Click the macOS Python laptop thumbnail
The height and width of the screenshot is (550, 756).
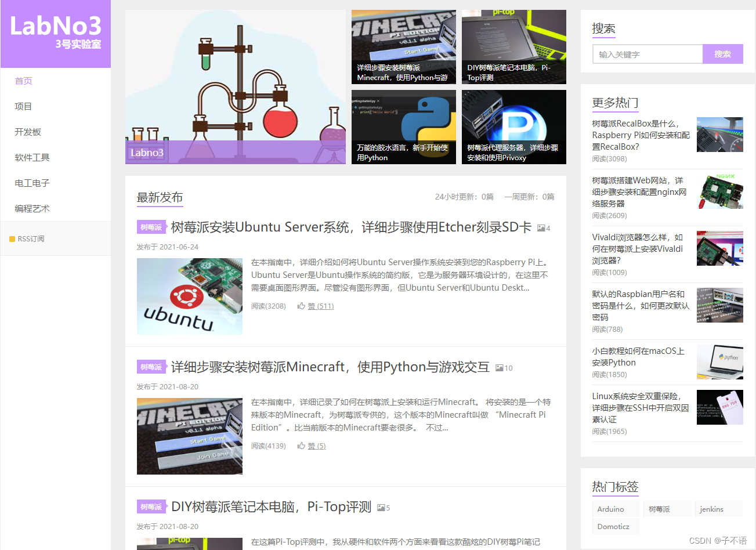pos(720,362)
